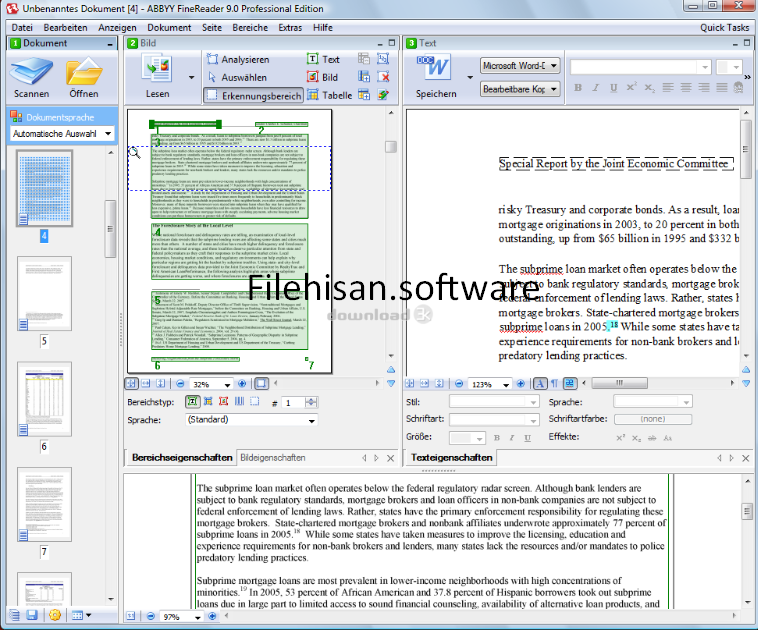The height and width of the screenshot is (632, 758).
Task: Zoom in using plus button in Bild pane
Action: [242, 383]
